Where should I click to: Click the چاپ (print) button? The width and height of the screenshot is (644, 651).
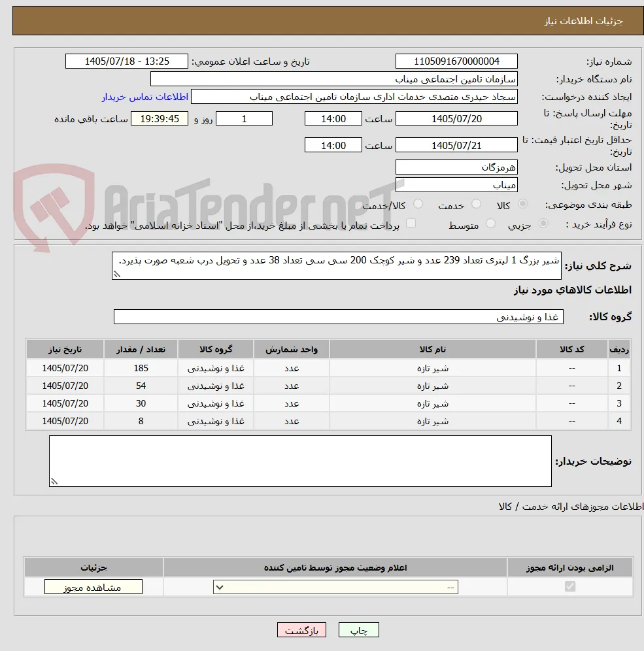(358, 630)
